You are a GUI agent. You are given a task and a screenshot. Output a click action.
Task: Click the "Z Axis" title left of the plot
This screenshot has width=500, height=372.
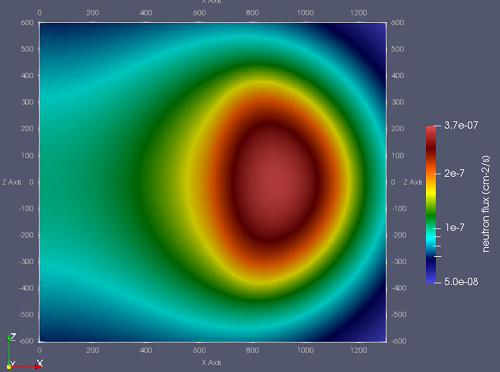pos(12,182)
